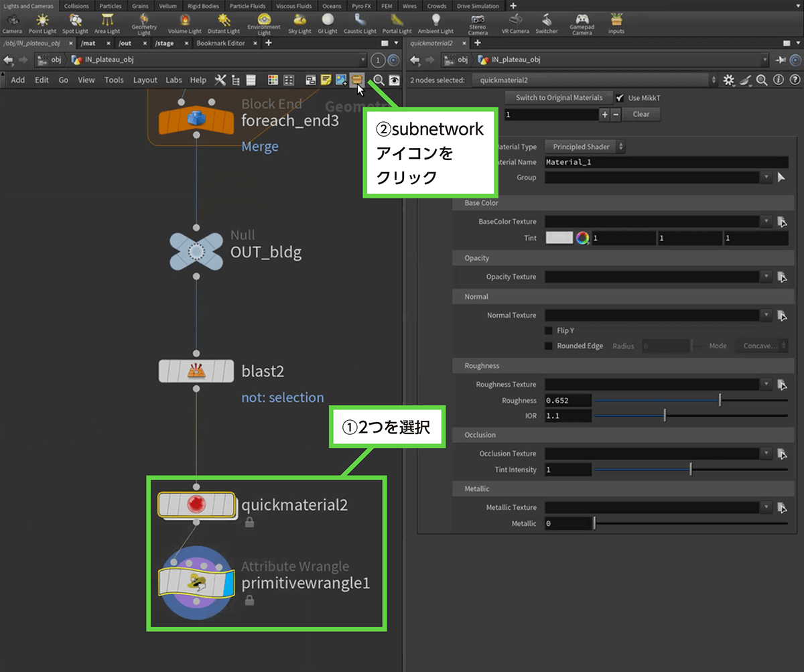Image resolution: width=804 pixels, height=672 pixels.
Task: Expand the BaseColor Texture dropdown arrow
Action: (x=766, y=221)
